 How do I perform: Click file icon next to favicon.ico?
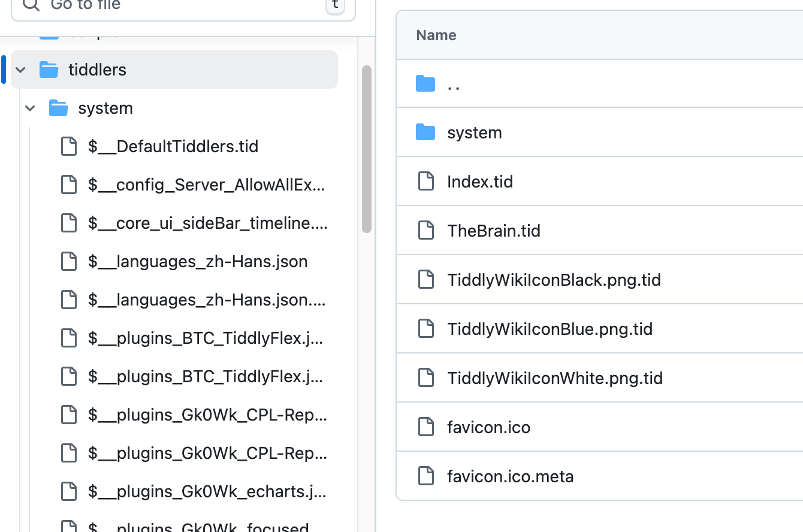tap(425, 427)
